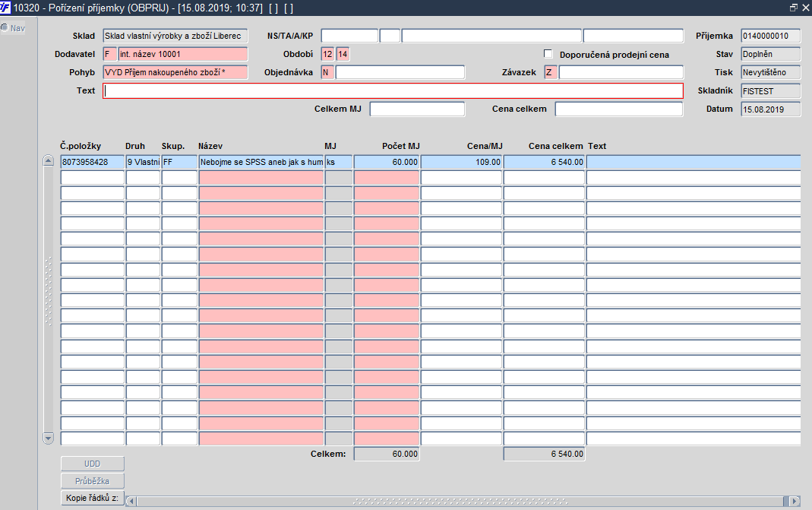Image resolution: width=812 pixels, height=510 pixels.
Task: Click the Skladník field 'FISTEST'
Action: coord(770,90)
